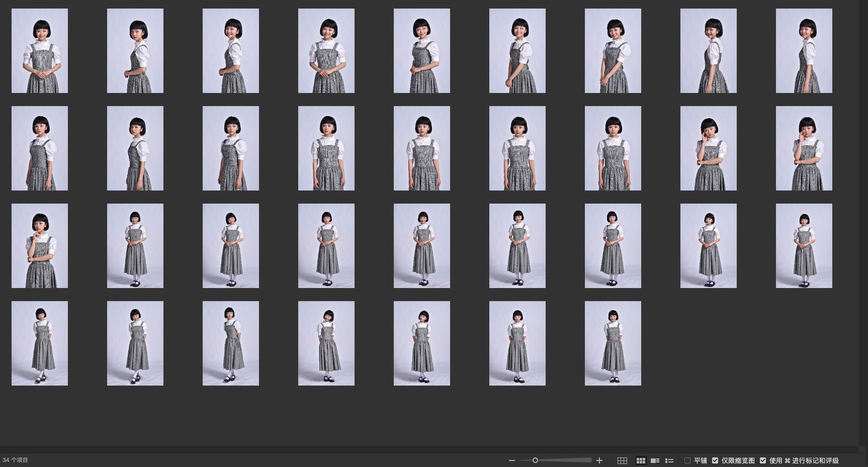Click the plus icon to enlarge thumbnails
868x467 pixels.
point(599,460)
